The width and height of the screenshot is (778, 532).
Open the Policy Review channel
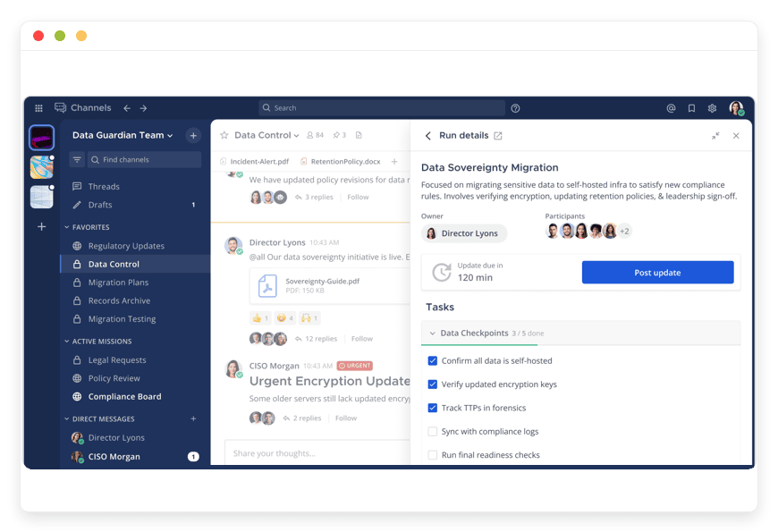(x=135, y=378)
